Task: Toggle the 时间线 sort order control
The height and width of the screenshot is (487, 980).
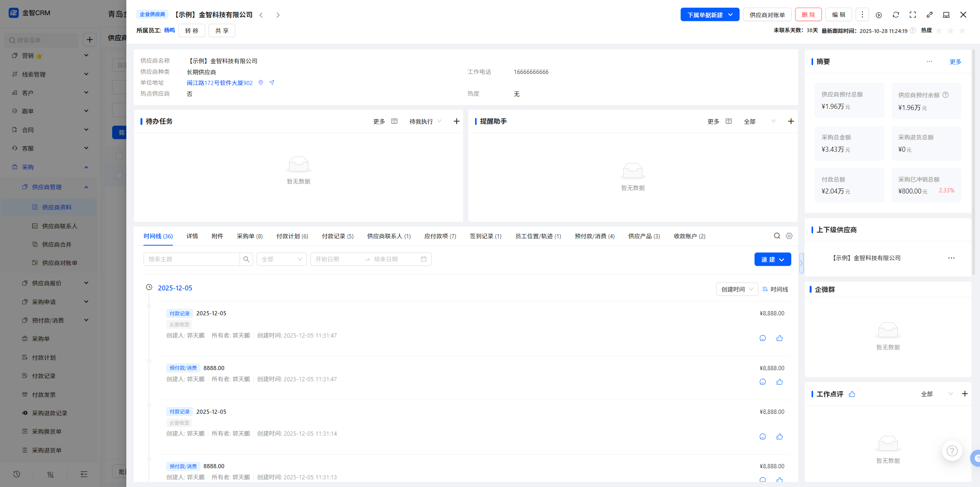Action: 775,289
